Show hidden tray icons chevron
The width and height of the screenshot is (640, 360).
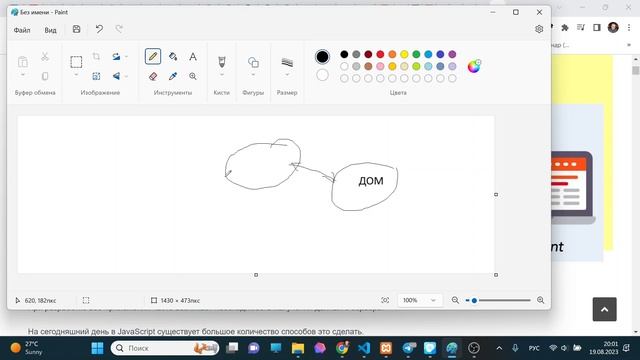pos(499,348)
